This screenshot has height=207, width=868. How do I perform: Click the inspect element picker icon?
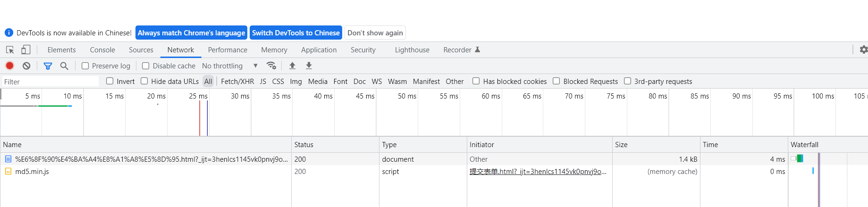point(10,50)
